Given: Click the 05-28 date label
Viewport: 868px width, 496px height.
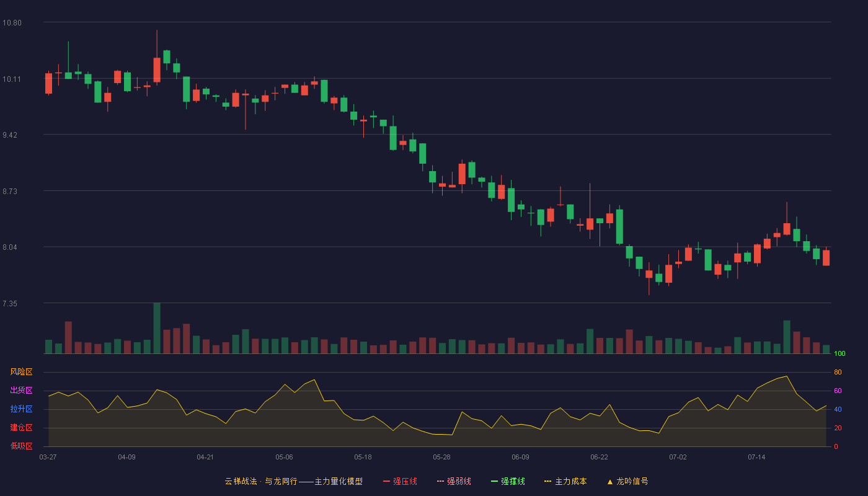Looking at the screenshot, I should [441, 457].
